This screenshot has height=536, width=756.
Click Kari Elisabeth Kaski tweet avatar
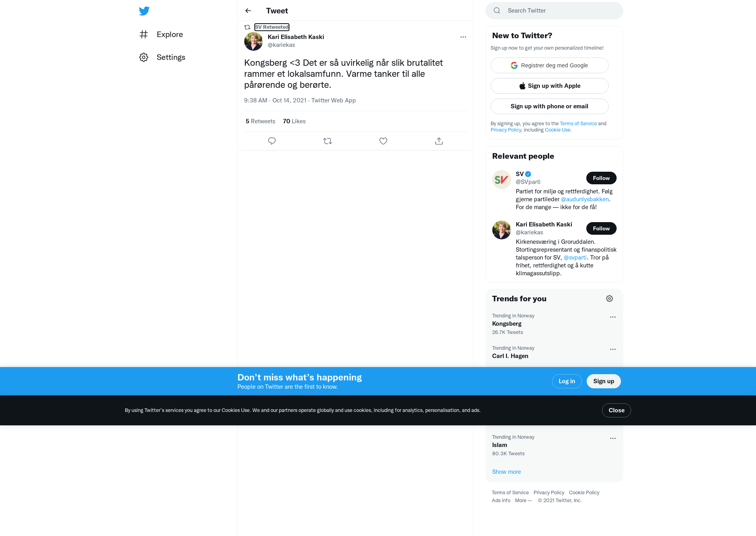pos(254,41)
